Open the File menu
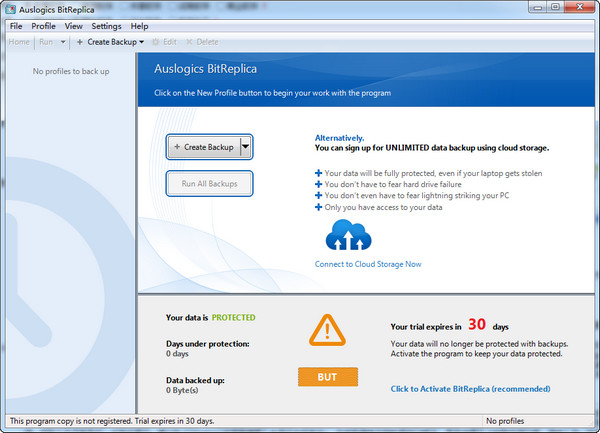Image resolution: width=600 pixels, height=433 pixels. [x=16, y=26]
